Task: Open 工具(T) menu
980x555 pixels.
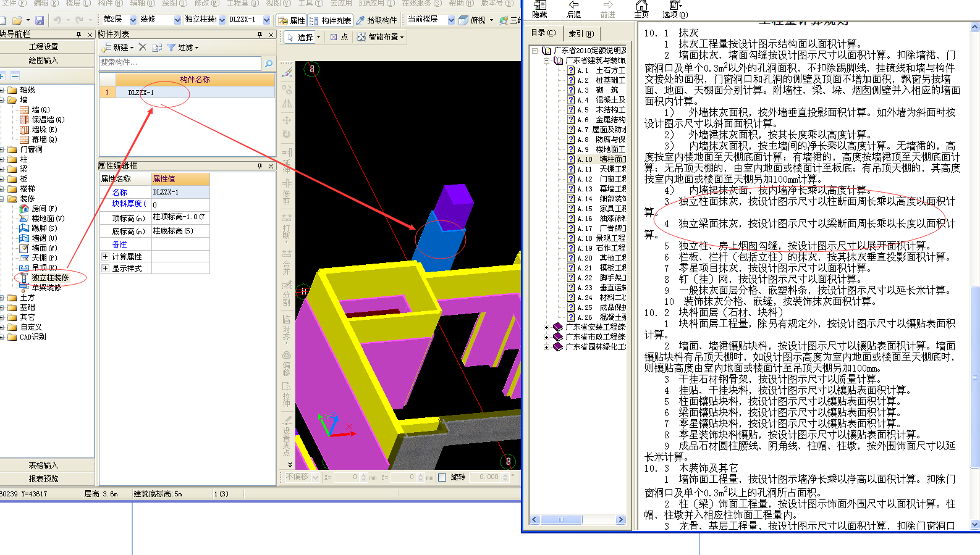Action: tap(310, 3)
